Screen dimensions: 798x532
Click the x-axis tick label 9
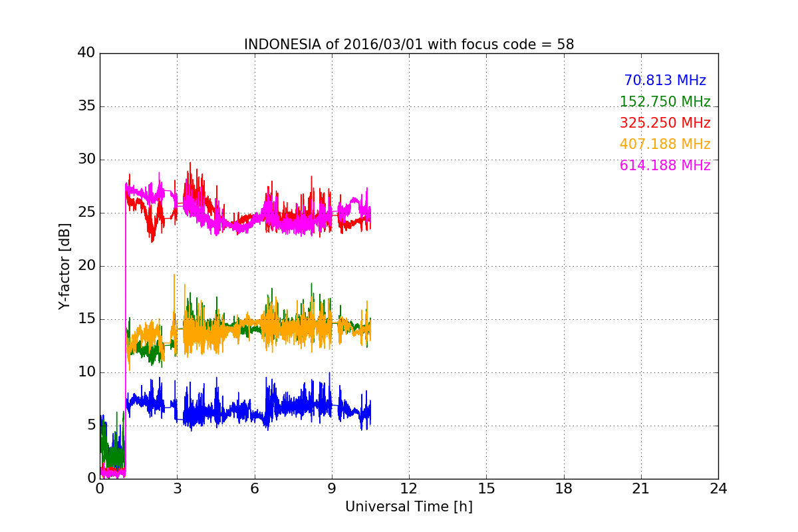click(332, 489)
